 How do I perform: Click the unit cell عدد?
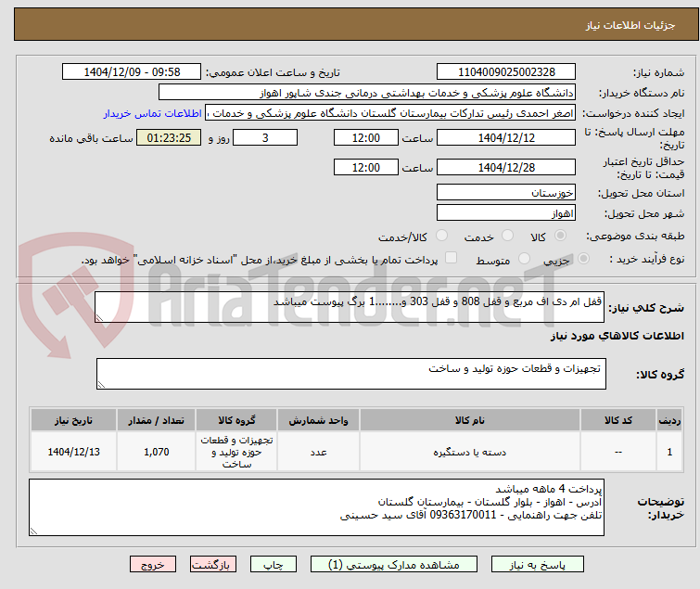(x=318, y=452)
